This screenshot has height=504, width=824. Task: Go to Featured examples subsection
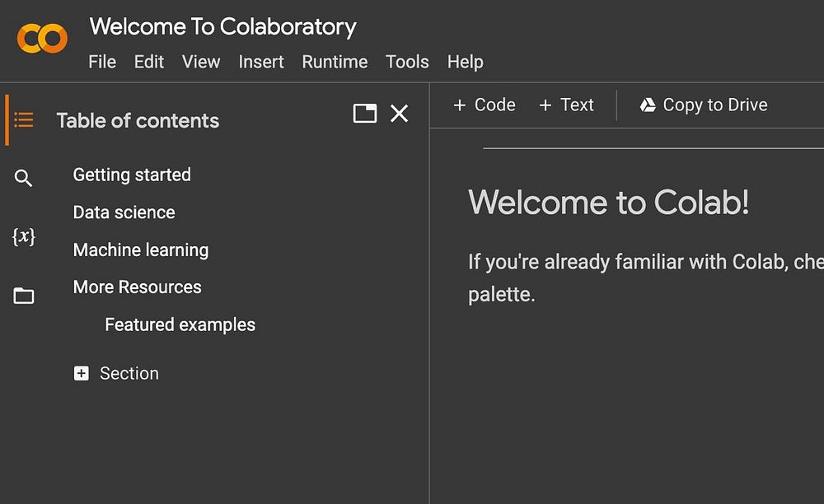tap(180, 324)
